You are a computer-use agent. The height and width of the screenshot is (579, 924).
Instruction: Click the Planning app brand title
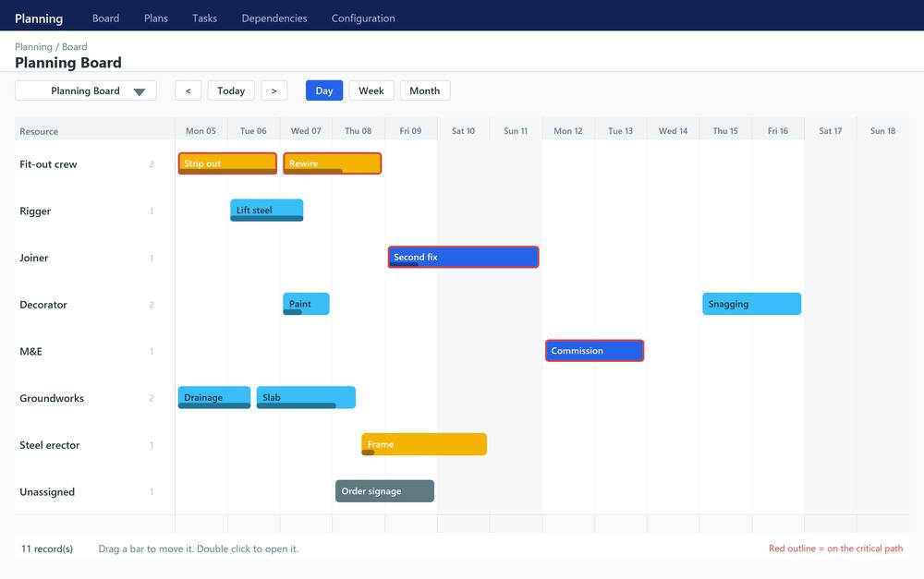click(x=39, y=18)
